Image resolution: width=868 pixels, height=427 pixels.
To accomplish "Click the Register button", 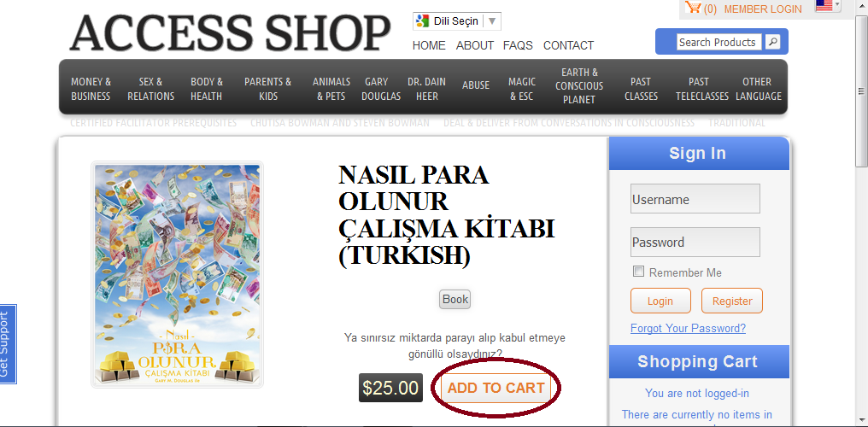I will pos(732,301).
